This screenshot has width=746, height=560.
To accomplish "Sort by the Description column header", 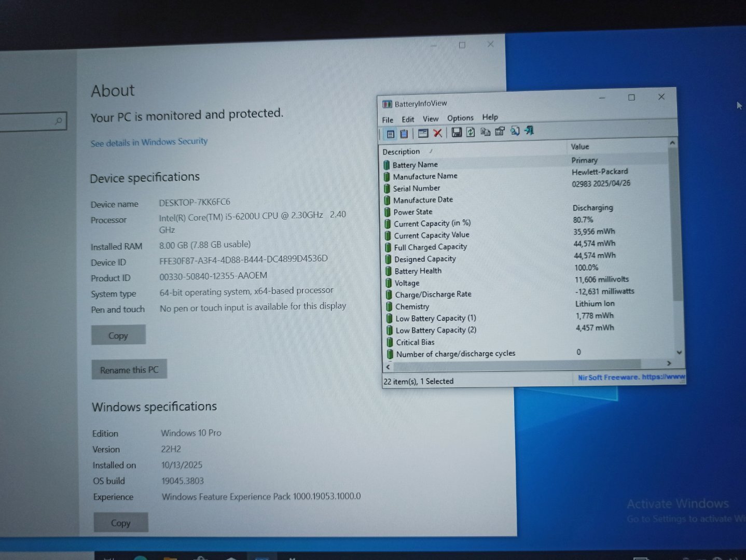I will pos(473,150).
